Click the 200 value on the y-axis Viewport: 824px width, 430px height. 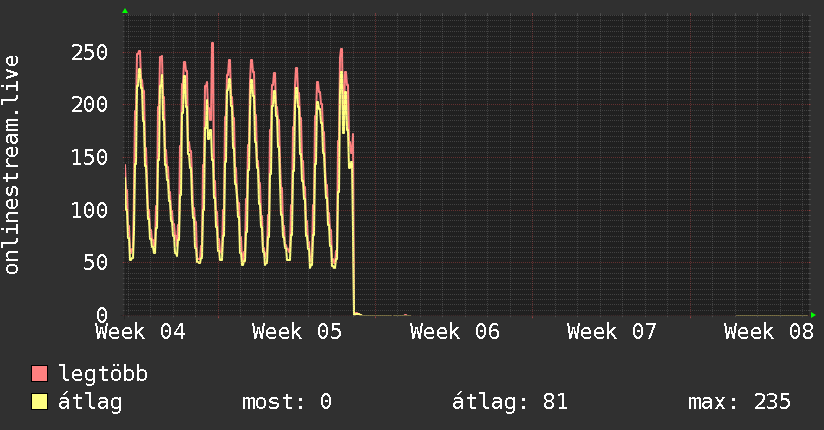point(89,104)
